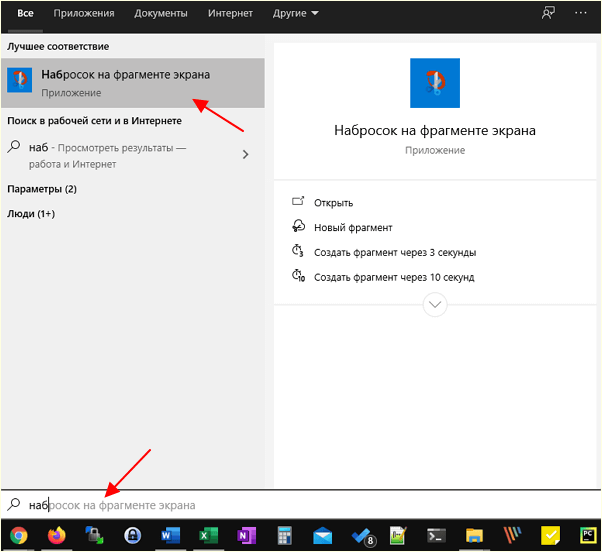Open the Другие dropdown filter
The height and width of the screenshot is (552, 602).
pyautogui.click(x=296, y=13)
